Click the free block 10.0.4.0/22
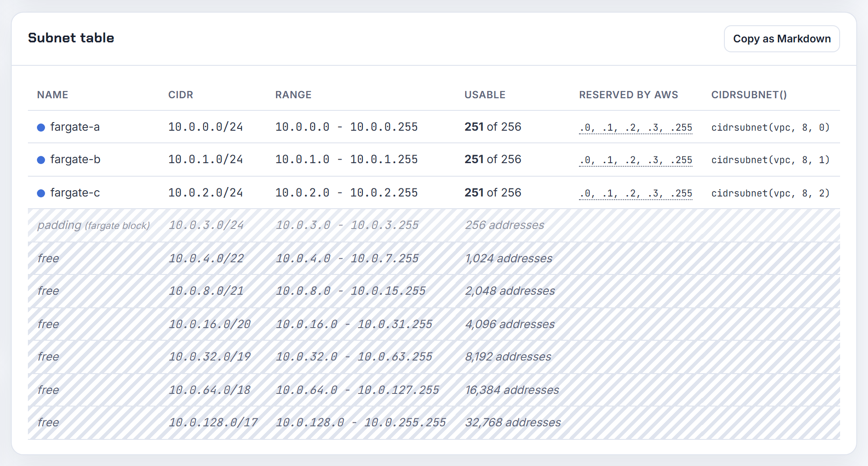 [206, 259]
